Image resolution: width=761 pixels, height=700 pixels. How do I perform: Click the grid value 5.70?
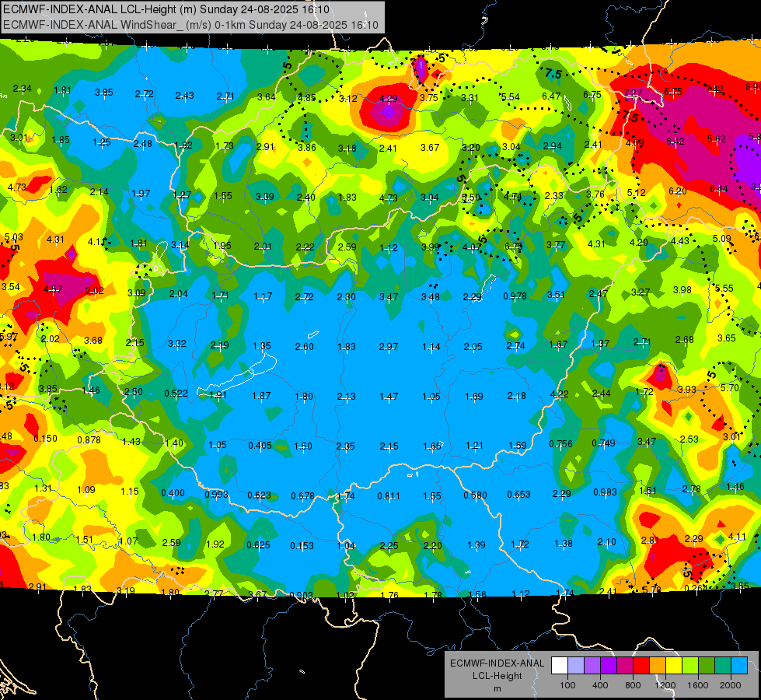(730, 387)
